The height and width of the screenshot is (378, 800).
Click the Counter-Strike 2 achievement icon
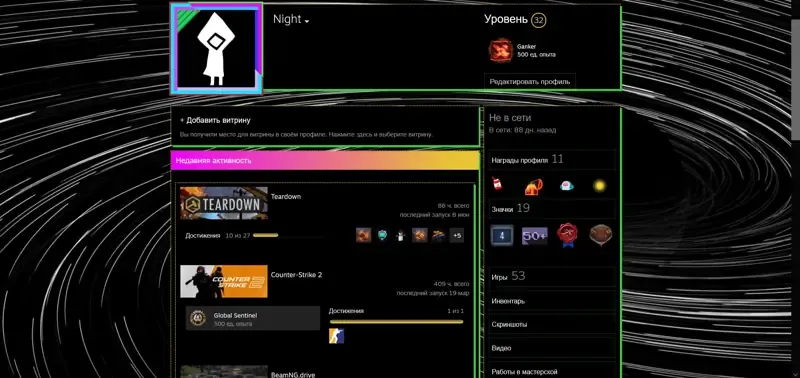pyautogui.click(x=336, y=336)
